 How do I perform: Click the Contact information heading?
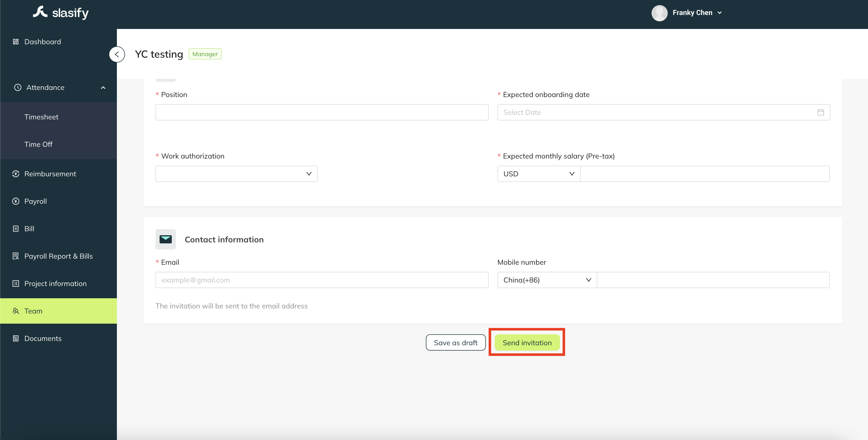(x=224, y=240)
